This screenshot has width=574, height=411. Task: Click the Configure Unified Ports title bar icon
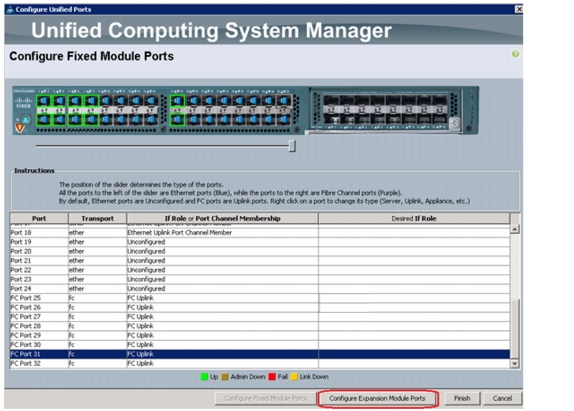10,10
